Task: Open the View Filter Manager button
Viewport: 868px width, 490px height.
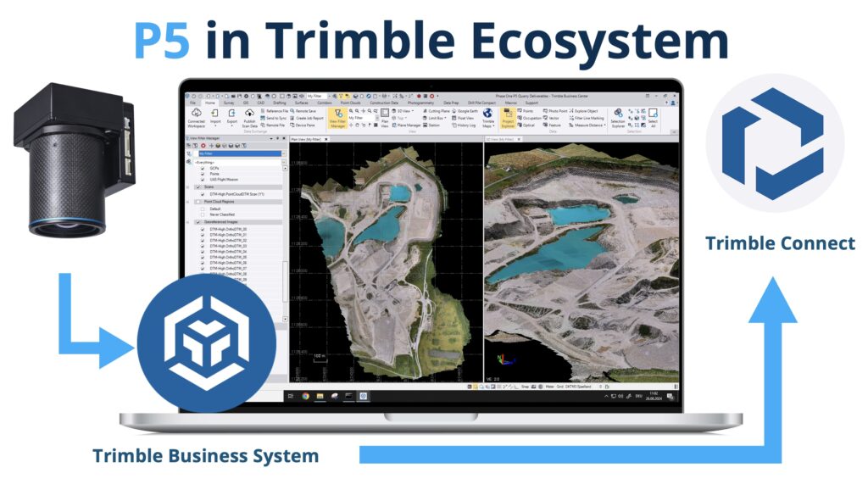Action: pos(337,118)
